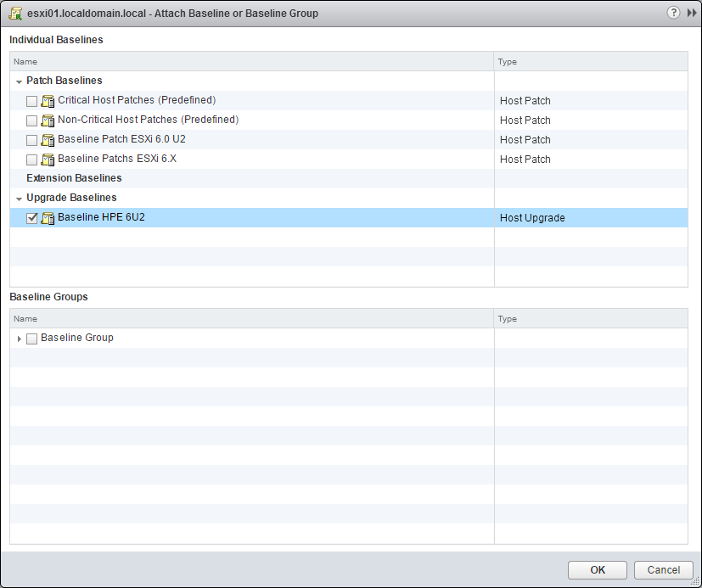Select the Baseline Patch ESXi 6.0 U2 entry
702x588 pixels.
122,139
